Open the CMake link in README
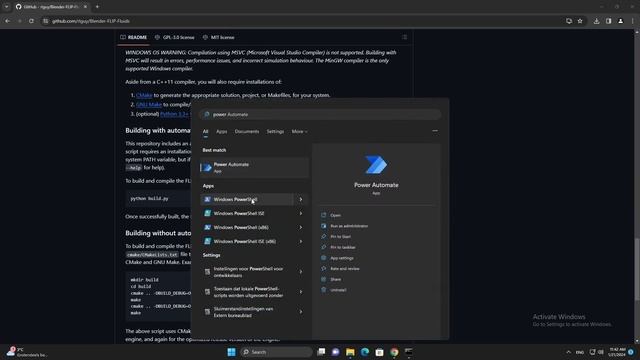Viewport: 640px width, 360px height. [144, 95]
